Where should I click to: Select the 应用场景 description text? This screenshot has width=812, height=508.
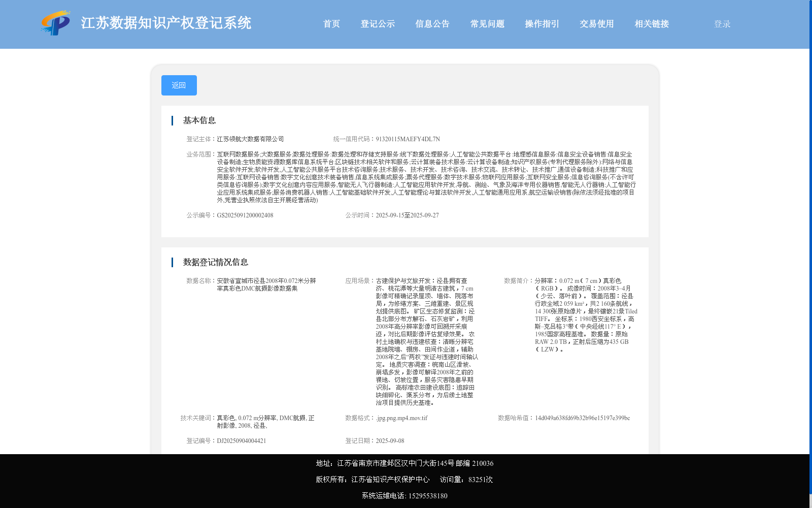427,342
